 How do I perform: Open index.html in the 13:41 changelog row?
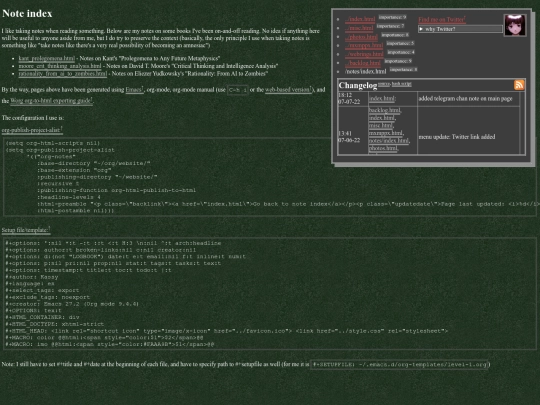tap(382, 118)
